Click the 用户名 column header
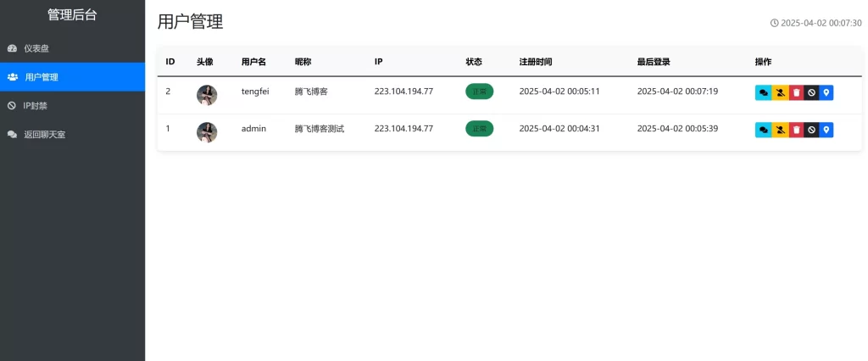The width and height of the screenshot is (868, 361). [x=254, y=62]
